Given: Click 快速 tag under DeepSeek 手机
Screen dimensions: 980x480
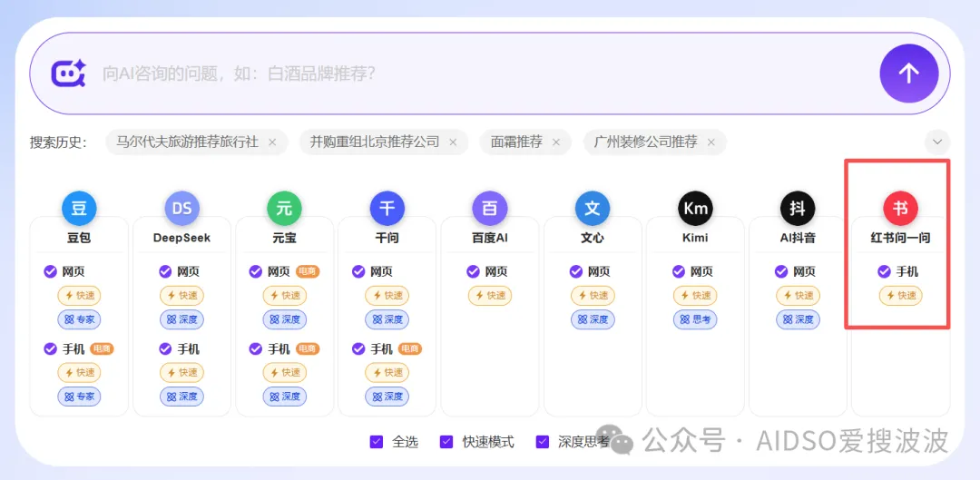Looking at the screenshot, I should click(x=181, y=373).
